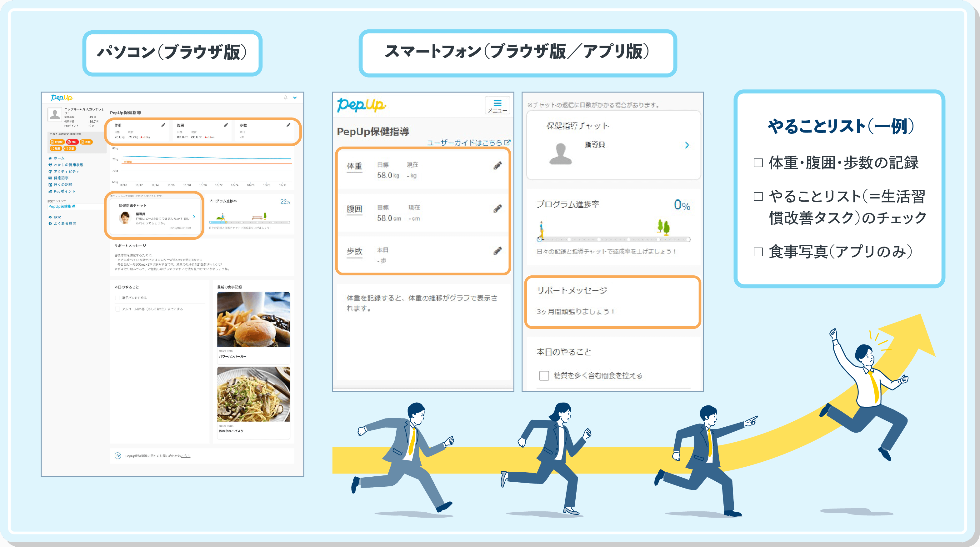Viewport: 980px width, 547px height.
Task: Expand the account chevron in the header
Action: click(x=295, y=98)
